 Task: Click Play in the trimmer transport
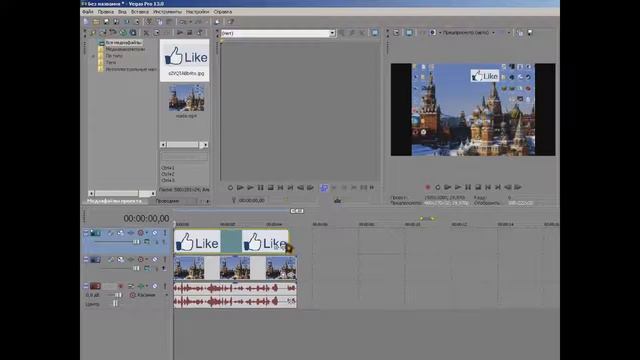pyautogui.click(x=250, y=188)
